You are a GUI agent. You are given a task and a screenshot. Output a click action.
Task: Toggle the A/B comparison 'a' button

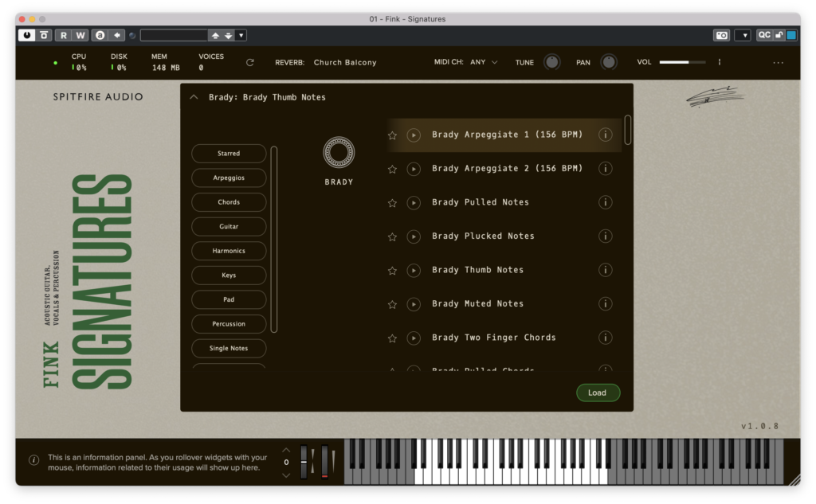click(100, 35)
